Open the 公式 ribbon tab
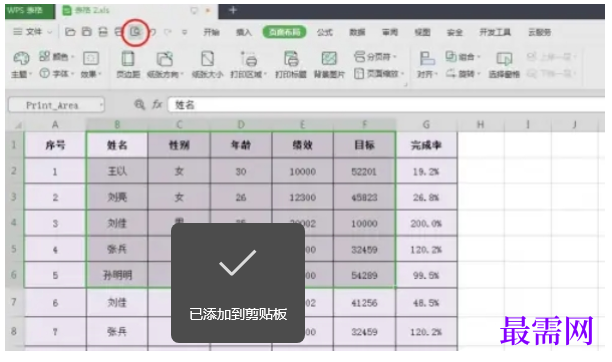This screenshot has height=362, width=612. pyautogui.click(x=325, y=32)
